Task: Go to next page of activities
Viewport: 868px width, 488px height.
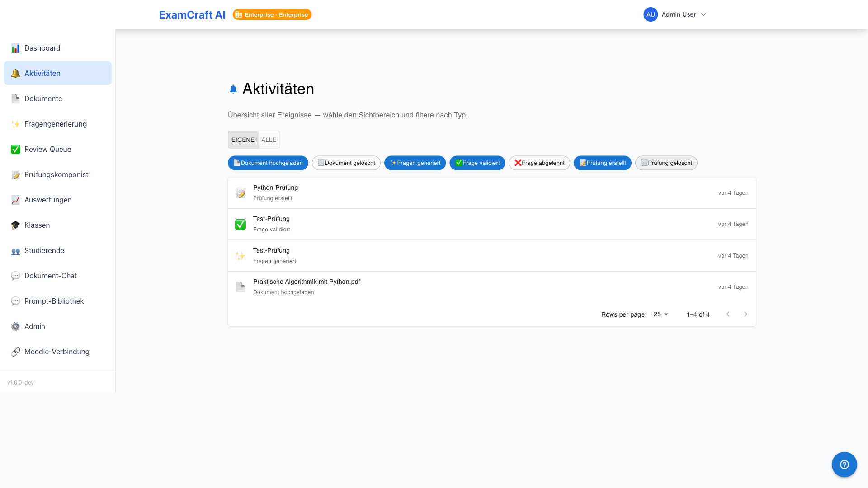Action: pyautogui.click(x=746, y=314)
